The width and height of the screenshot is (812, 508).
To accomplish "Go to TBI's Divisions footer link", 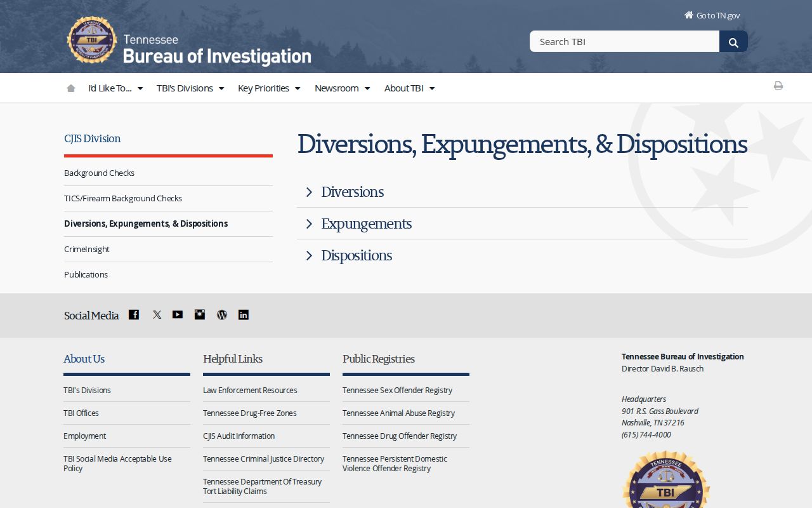I will click(87, 390).
